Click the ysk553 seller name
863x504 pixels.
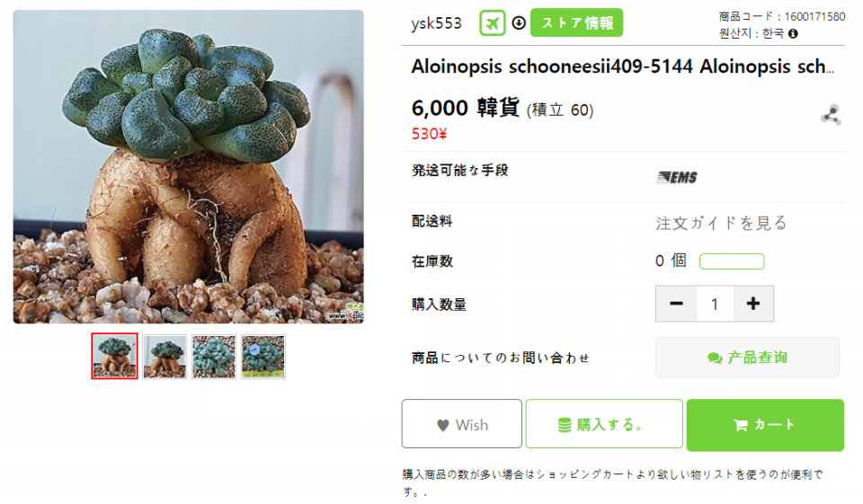(437, 23)
